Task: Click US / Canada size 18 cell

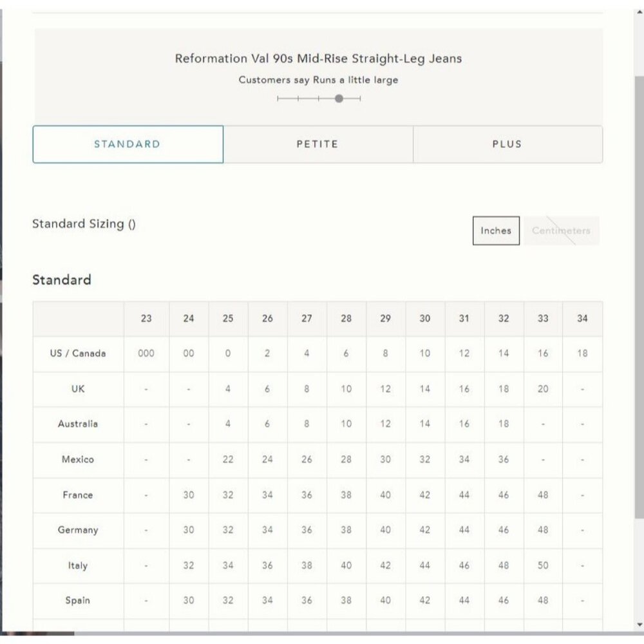Action: pos(582,354)
